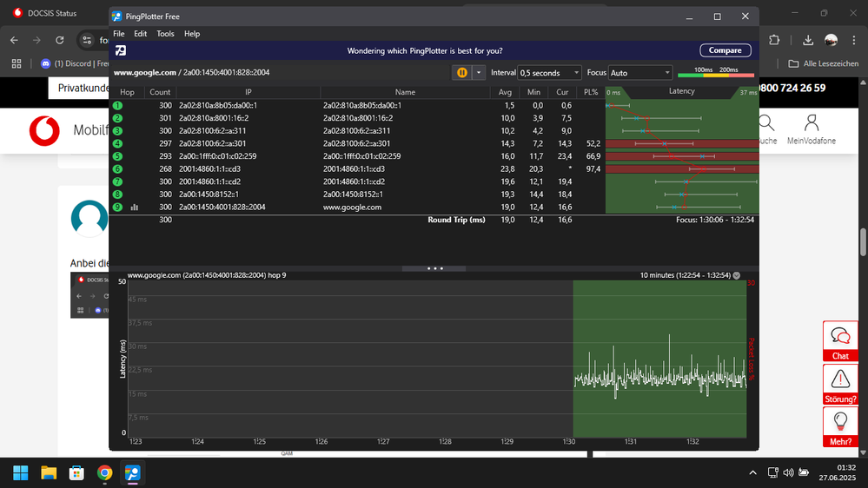868x488 pixels.
Task: Click the Vodafone search magnifier icon
Action: click(766, 123)
